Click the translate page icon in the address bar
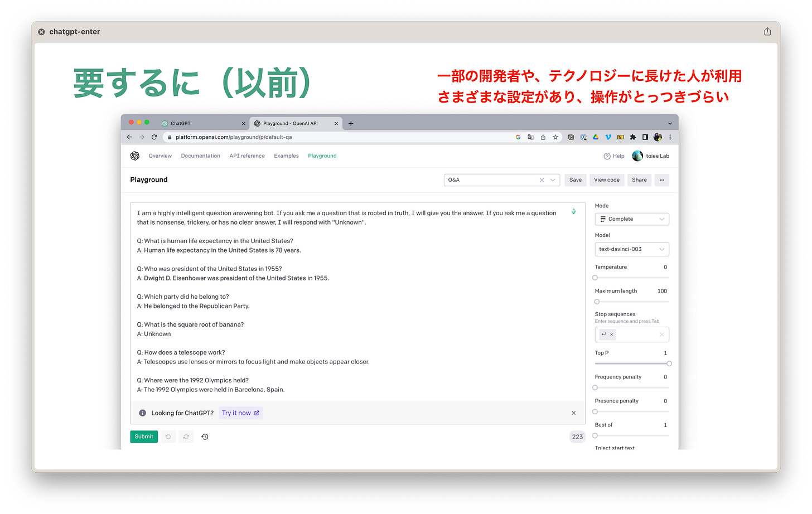Screen dimensions: 812x514 click(530, 137)
